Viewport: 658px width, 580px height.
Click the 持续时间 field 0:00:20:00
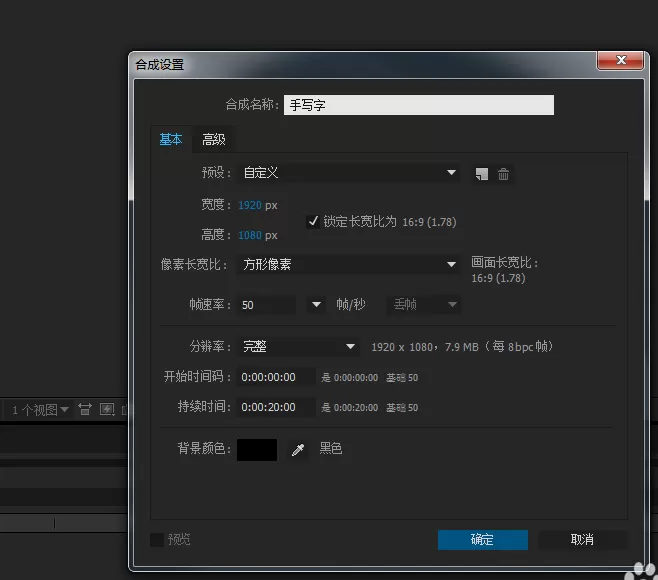click(276, 407)
